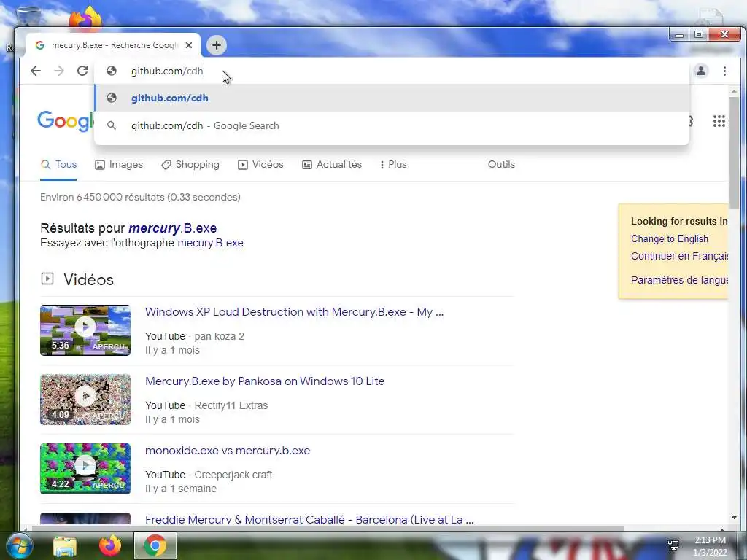
Task: Open Paramètres de langue link
Action: point(679,280)
